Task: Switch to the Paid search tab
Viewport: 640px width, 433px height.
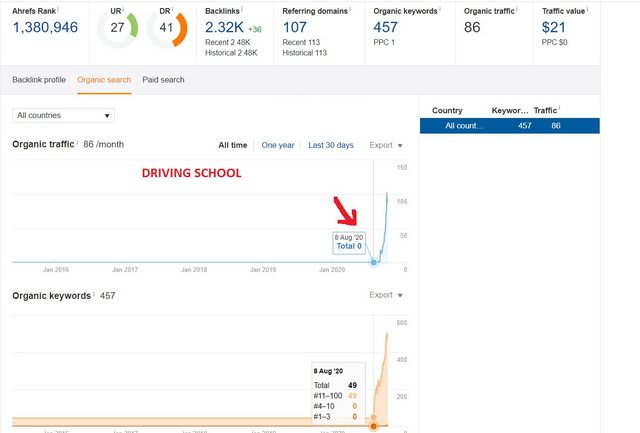Action: pyautogui.click(x=163, y=79)
